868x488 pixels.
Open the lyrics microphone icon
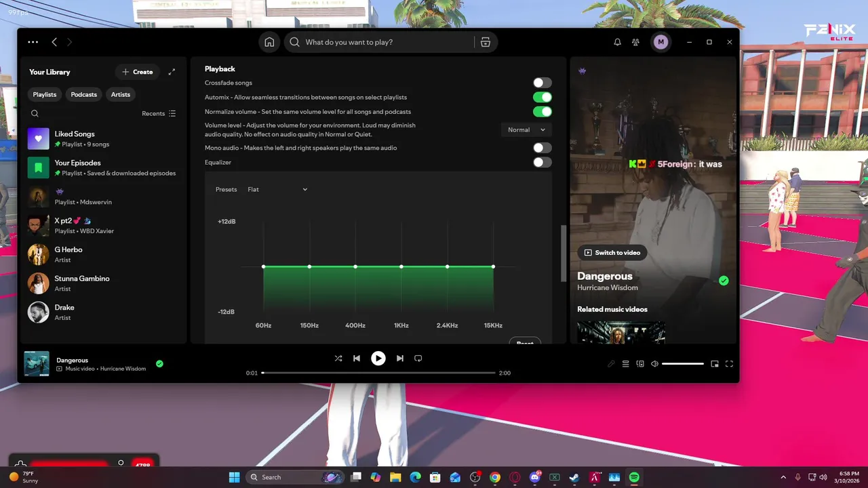[x=611, y=364]
